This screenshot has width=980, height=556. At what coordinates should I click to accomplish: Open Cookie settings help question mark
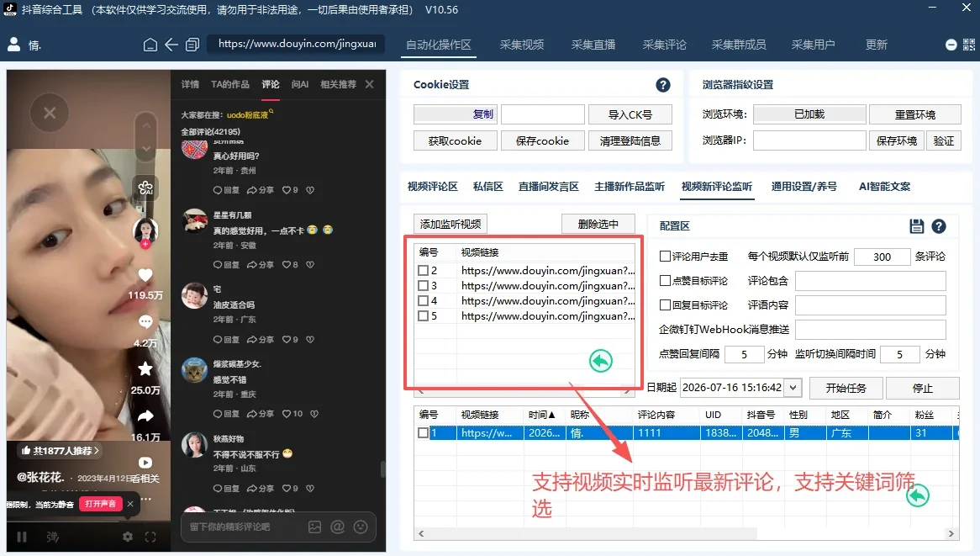[x=663, y=85]
